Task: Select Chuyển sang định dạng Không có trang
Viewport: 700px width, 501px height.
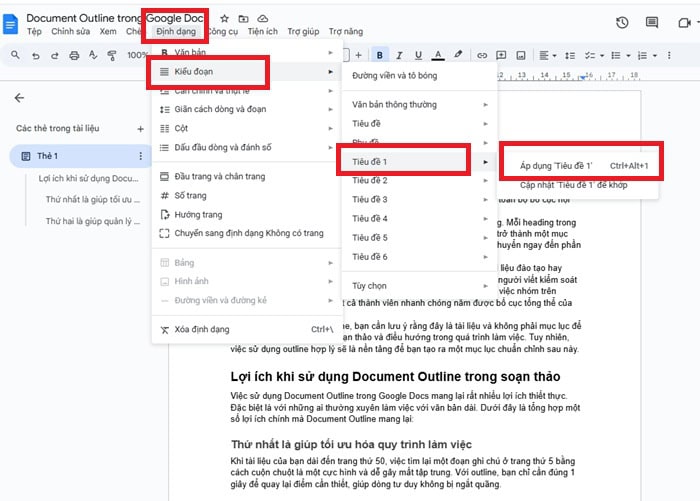Action: (x=247, y=233)
